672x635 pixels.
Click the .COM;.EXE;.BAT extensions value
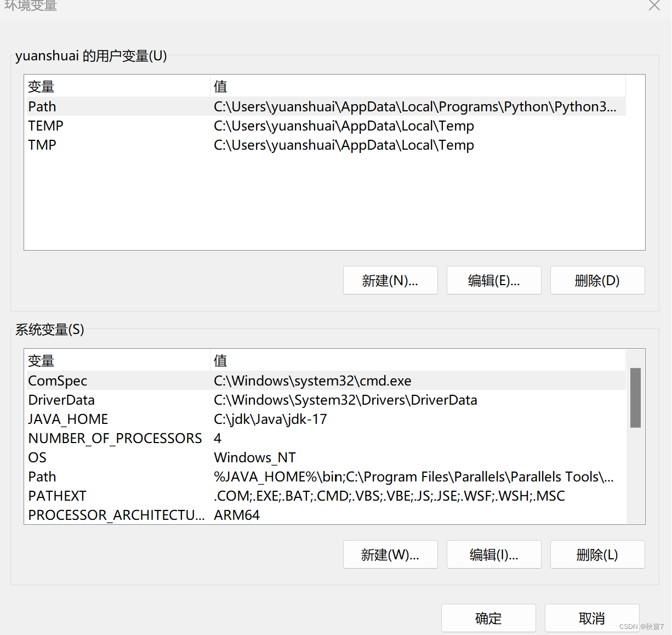389,496
